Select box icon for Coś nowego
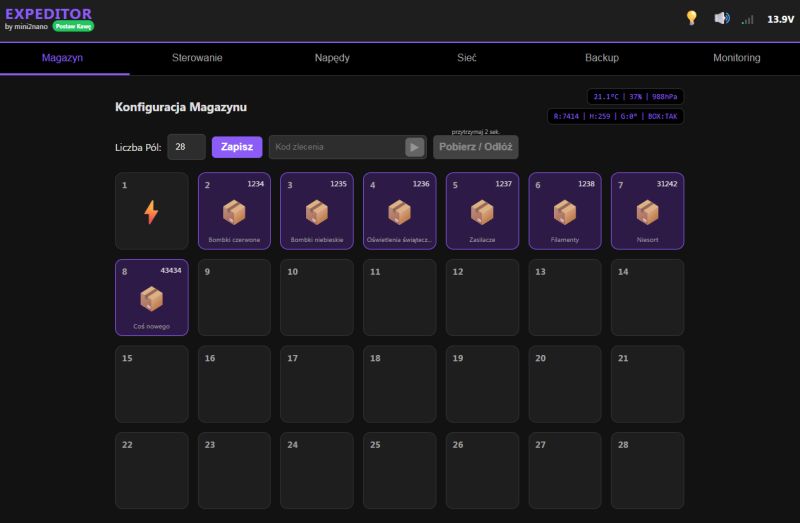The width and height of the screenshot is (800, 523). tap(152, 299)
